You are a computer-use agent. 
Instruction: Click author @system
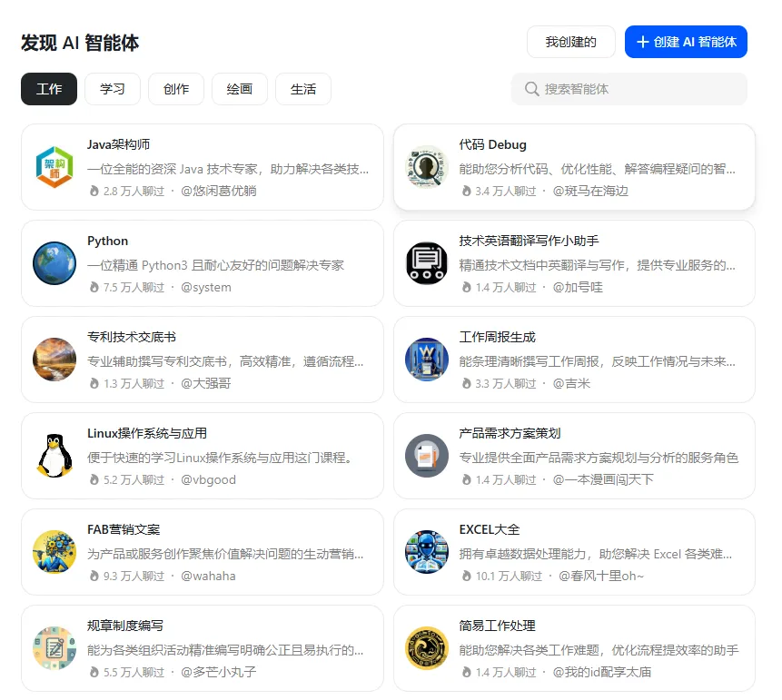[x=206, y=287]
